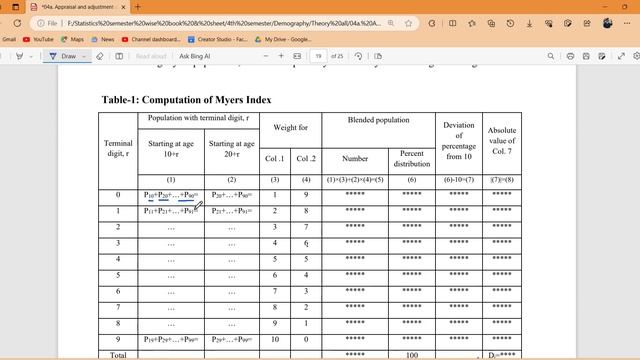Print the PDF document
Image resolution: width=640 pixels, height=360 pixels.
[x=570, y=56]
